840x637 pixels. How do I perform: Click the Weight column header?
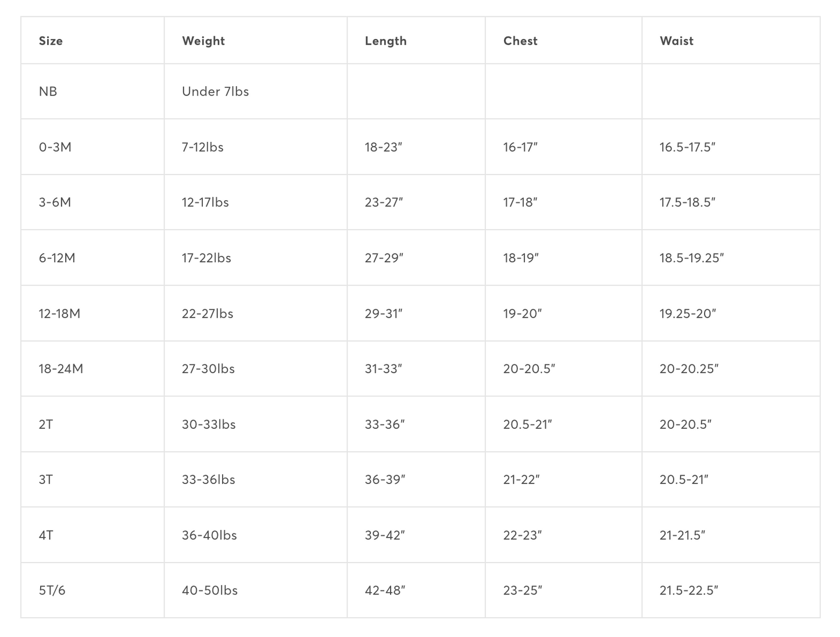pos(203,41)
